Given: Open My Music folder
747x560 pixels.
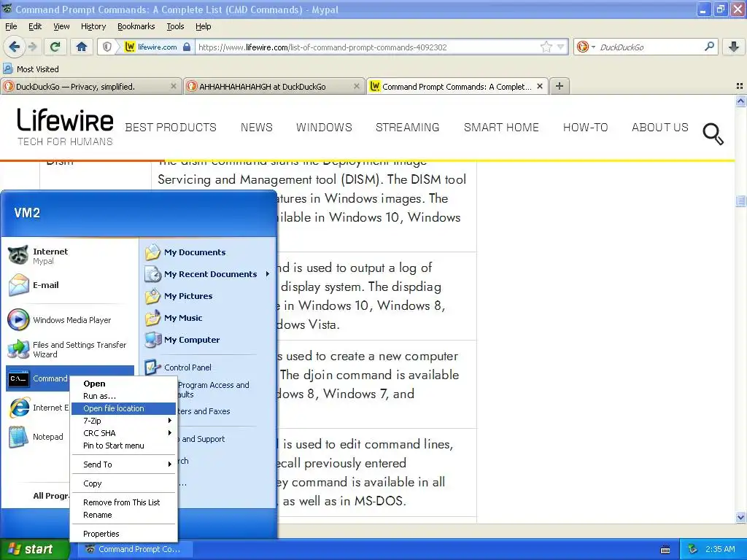Looking at the screenshot, I should pyautogui.click(x=208, y=318).
